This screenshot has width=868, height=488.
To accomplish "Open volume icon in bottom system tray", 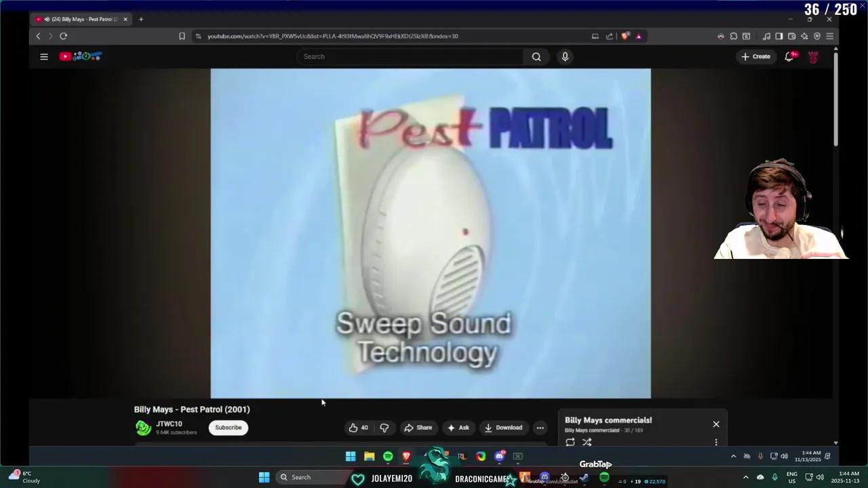I will point(820,477).
